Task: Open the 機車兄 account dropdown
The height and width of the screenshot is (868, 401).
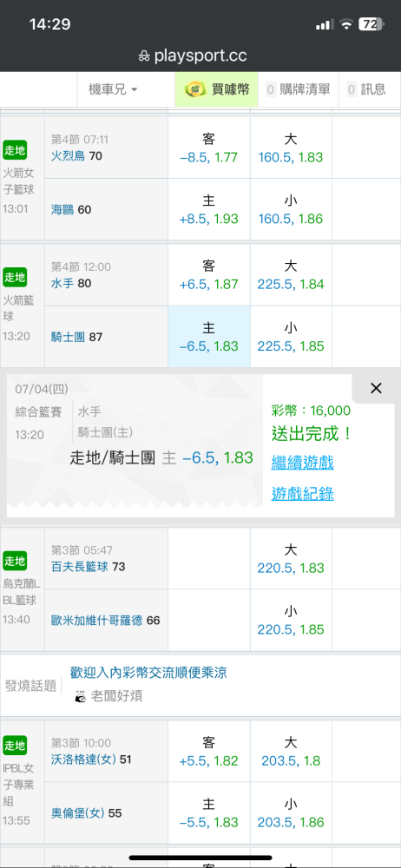Action: (113, 89)
